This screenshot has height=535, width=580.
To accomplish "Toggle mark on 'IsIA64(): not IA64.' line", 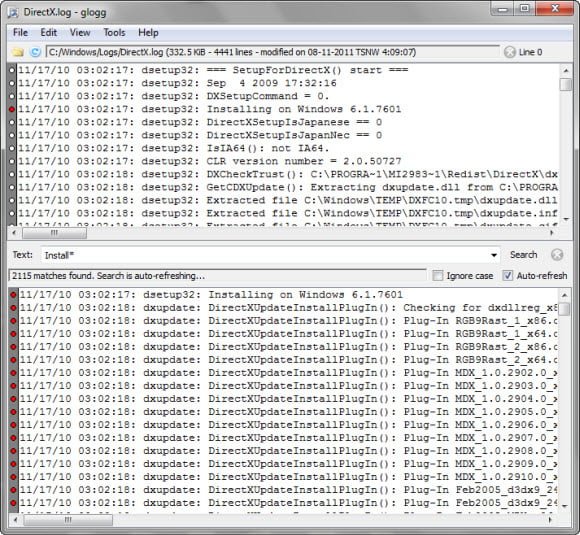I will [x=12, y=148].
